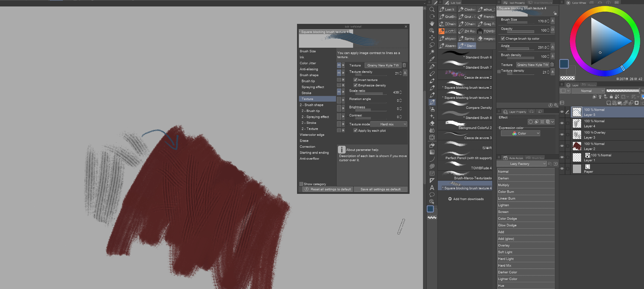Uncheck Invert texture checkbox
The width and height of the screenshot is (644, 289).
point(355,80)
